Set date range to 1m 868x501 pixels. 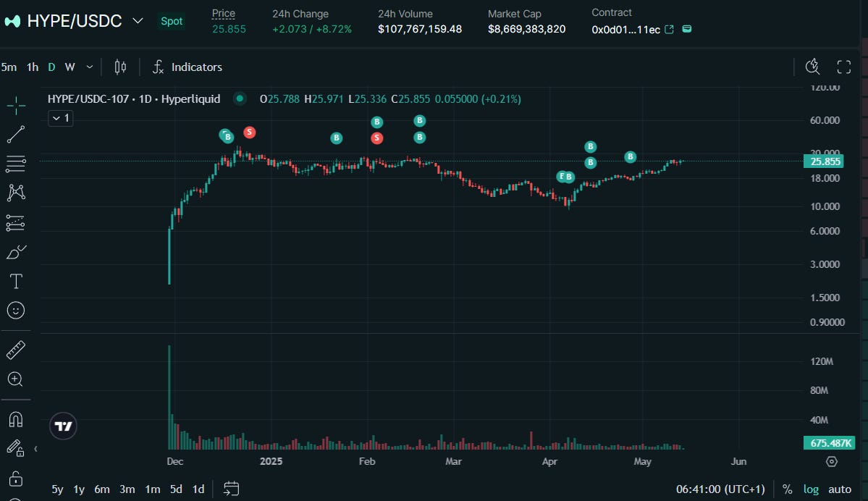pos(152,489)
